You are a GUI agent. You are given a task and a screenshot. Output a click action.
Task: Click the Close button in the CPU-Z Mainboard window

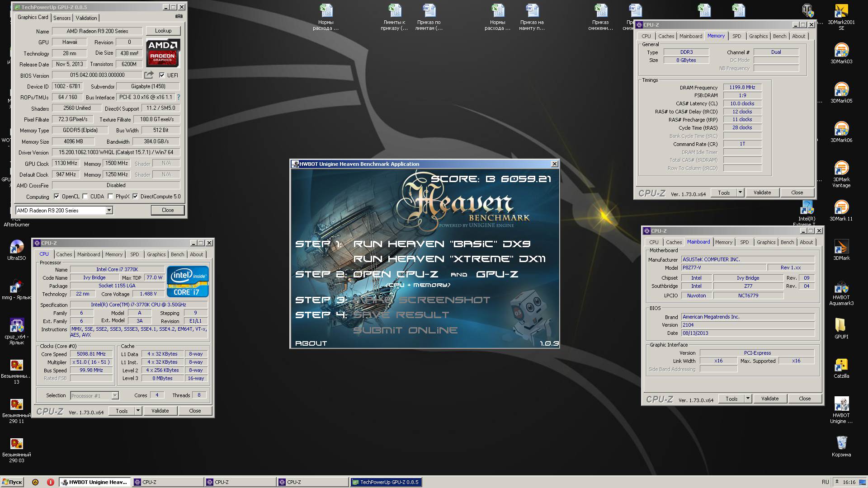click(805, 399)
